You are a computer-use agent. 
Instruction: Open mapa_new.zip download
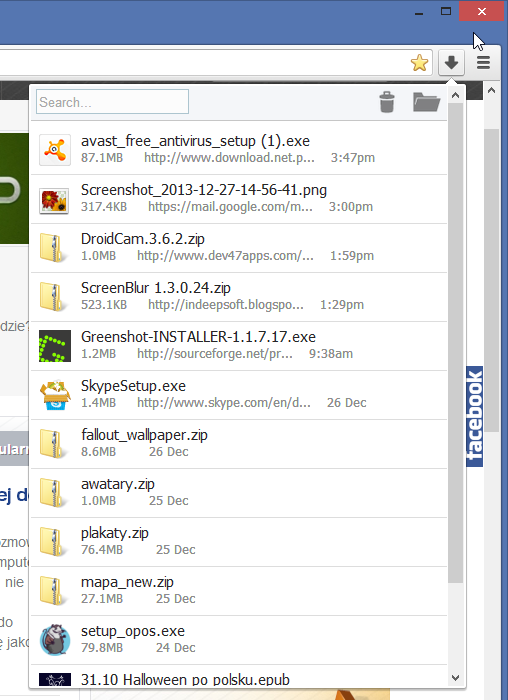pyautogui.click(x=127, y=582)
